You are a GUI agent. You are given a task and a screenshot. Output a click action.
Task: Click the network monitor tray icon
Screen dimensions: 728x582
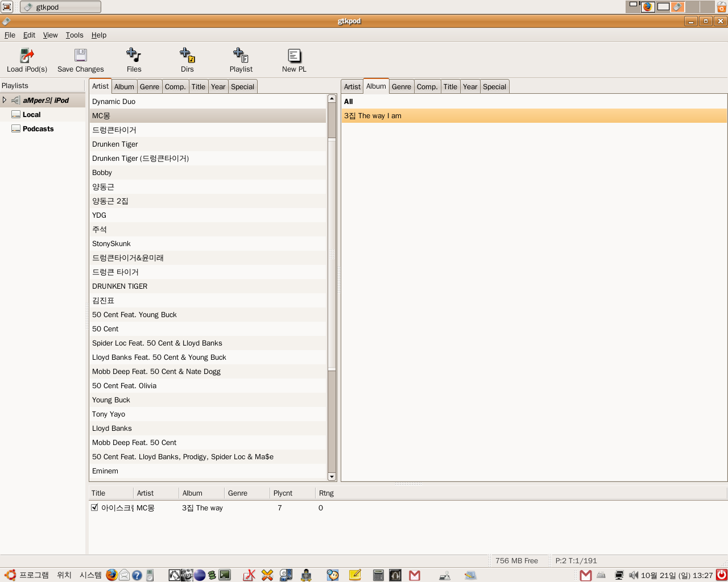[619, 575]
